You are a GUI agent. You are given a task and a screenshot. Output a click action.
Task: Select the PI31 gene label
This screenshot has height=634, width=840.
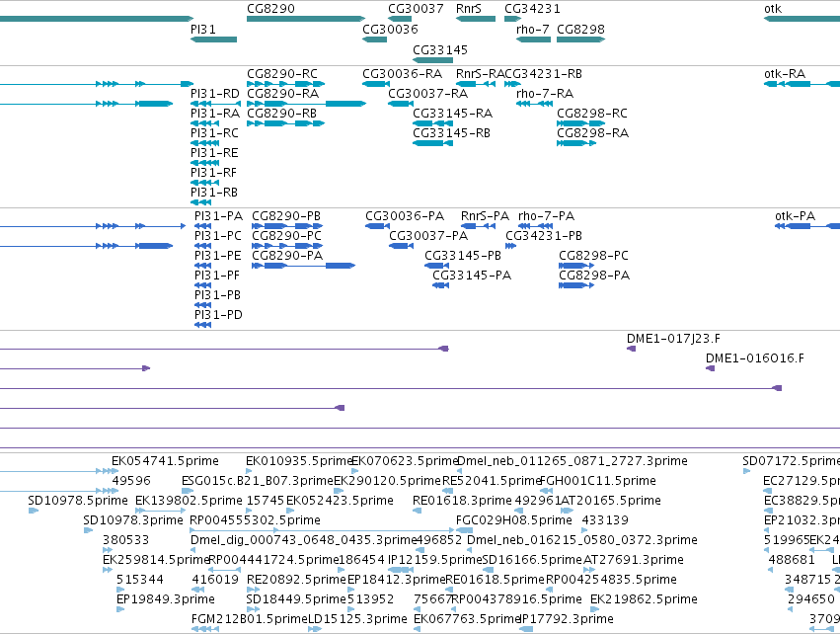[x=203, y=30]
